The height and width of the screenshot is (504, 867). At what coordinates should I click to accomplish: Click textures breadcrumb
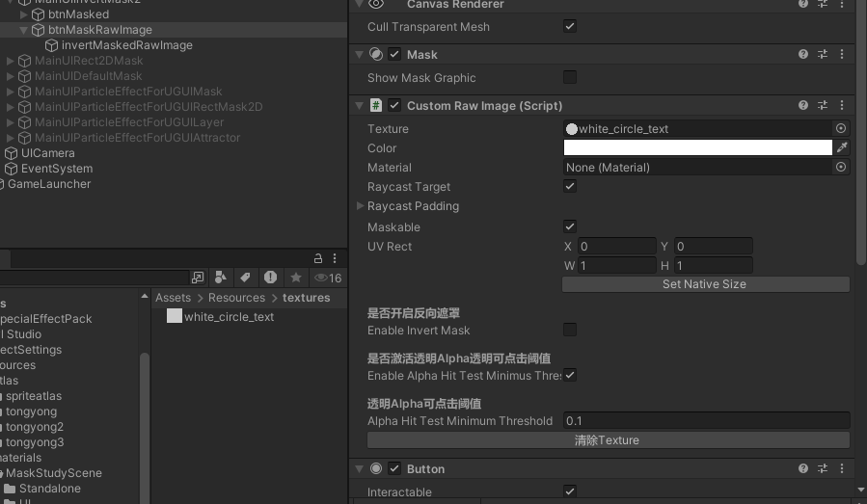tap(307, 298)
